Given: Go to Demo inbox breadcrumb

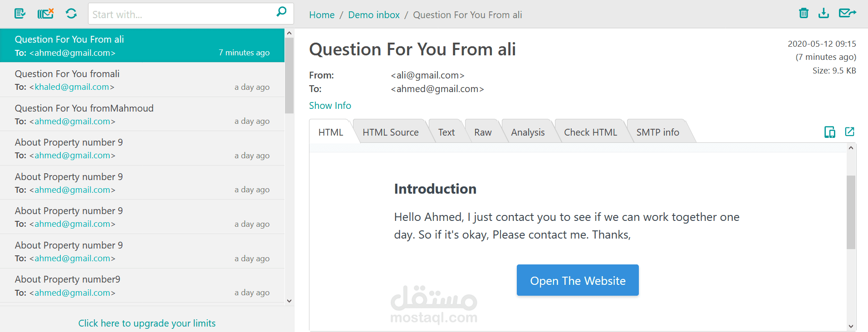Looking at the screenshot, I should 374,15.
